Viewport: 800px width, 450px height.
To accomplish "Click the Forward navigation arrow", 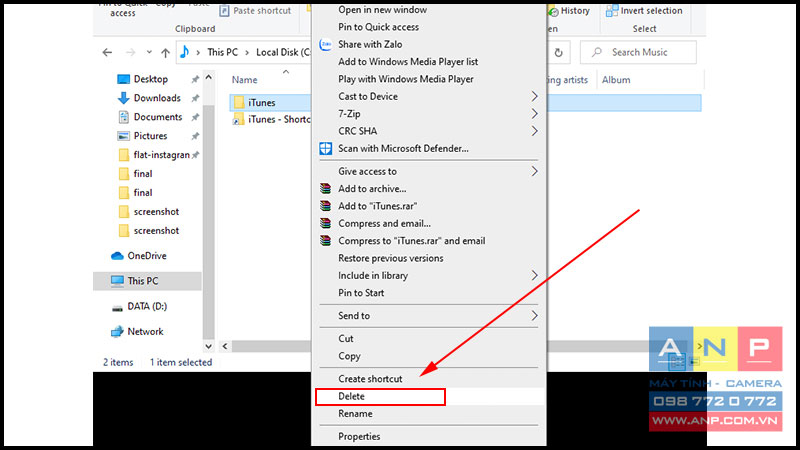I will pyautogui.click(x=131, y=53).
